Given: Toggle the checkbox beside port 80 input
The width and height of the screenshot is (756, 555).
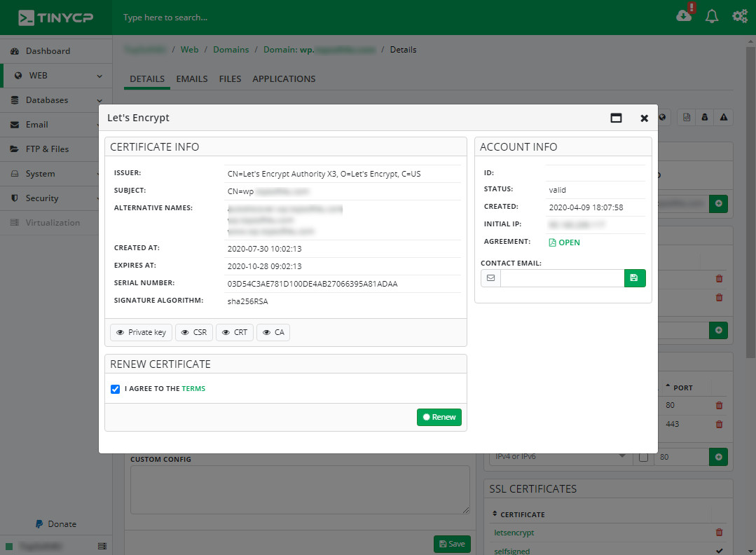Looking at the screenshot, I should point(643,457).
